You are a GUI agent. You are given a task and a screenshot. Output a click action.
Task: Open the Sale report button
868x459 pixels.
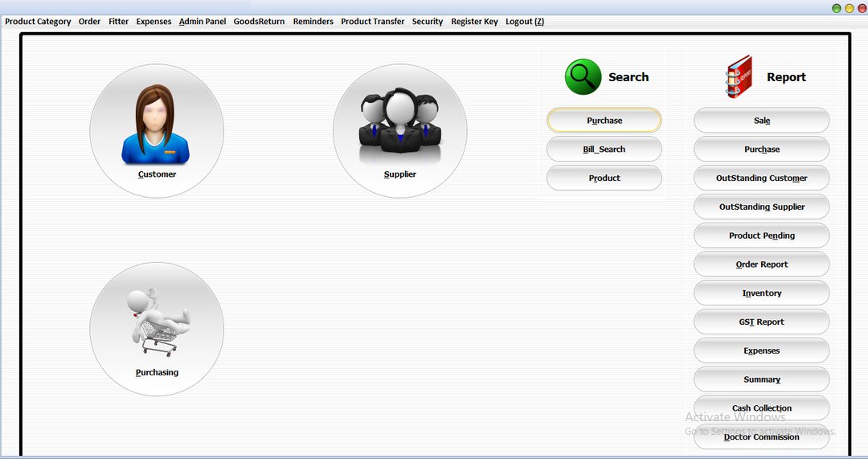(761, 121)
